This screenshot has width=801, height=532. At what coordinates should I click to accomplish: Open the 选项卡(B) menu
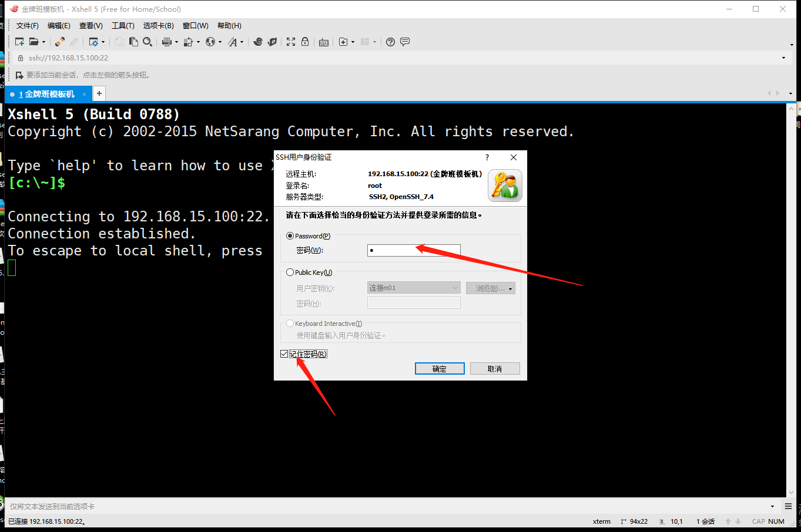point(158,26)
